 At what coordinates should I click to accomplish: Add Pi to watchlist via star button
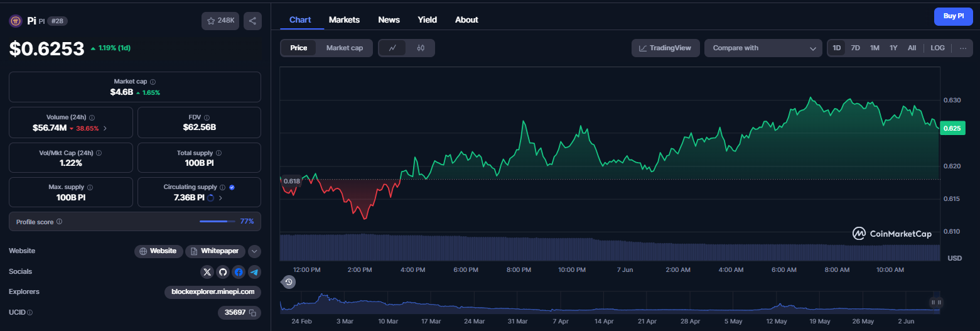point(220,21)
